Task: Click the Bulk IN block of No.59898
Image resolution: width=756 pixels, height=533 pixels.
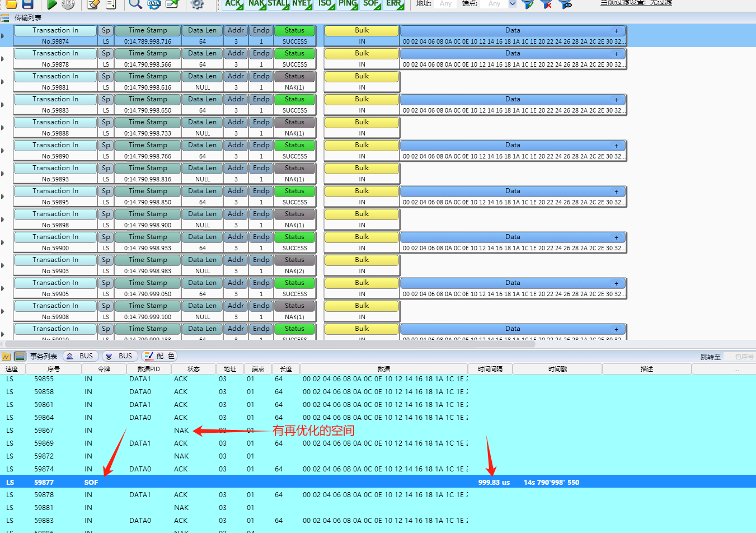Action: (361, 219)
